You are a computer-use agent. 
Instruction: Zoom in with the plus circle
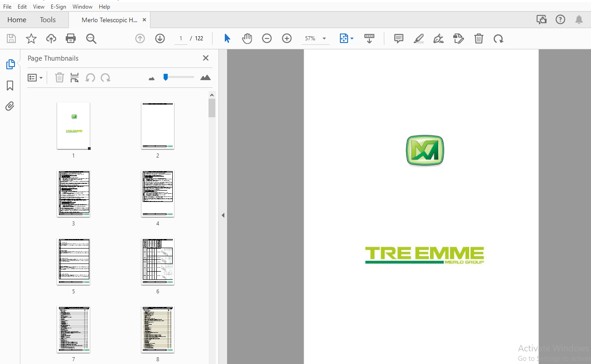coord(287,38)
